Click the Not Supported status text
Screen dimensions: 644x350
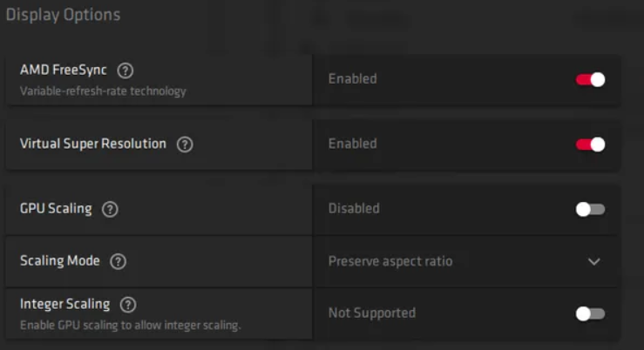click(x=371, y=313)
